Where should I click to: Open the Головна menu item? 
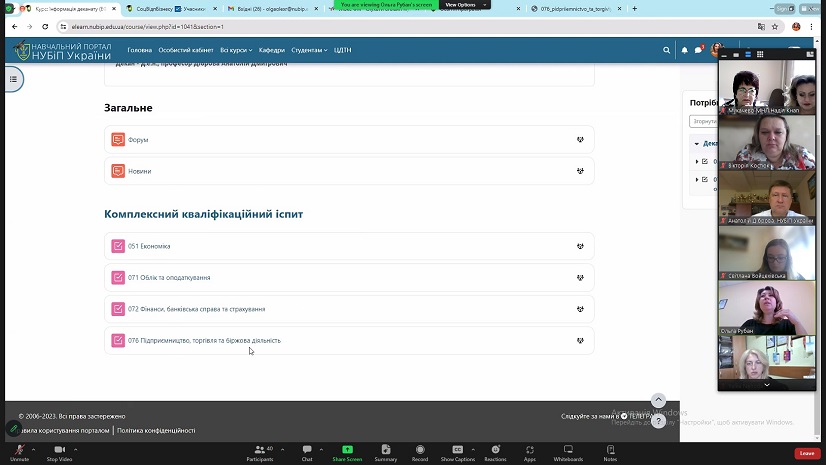tap(140, 50)
